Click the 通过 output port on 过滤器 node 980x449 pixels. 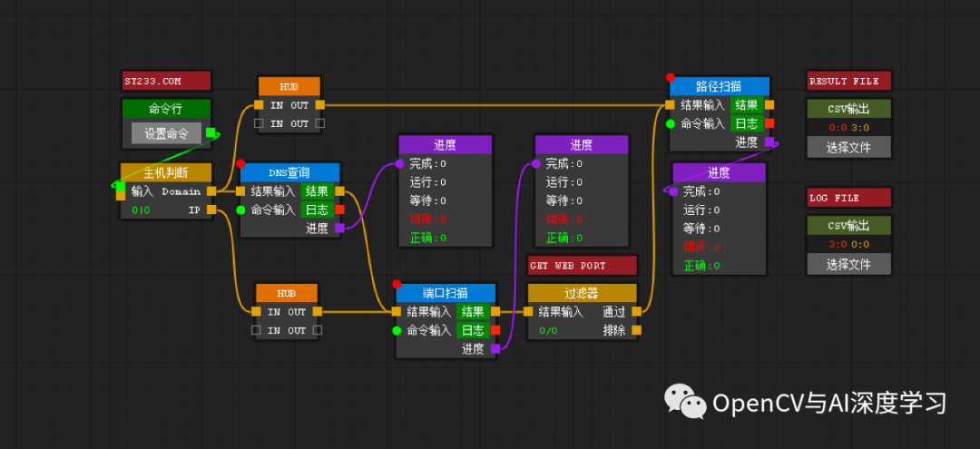click(x=637, y=311)
